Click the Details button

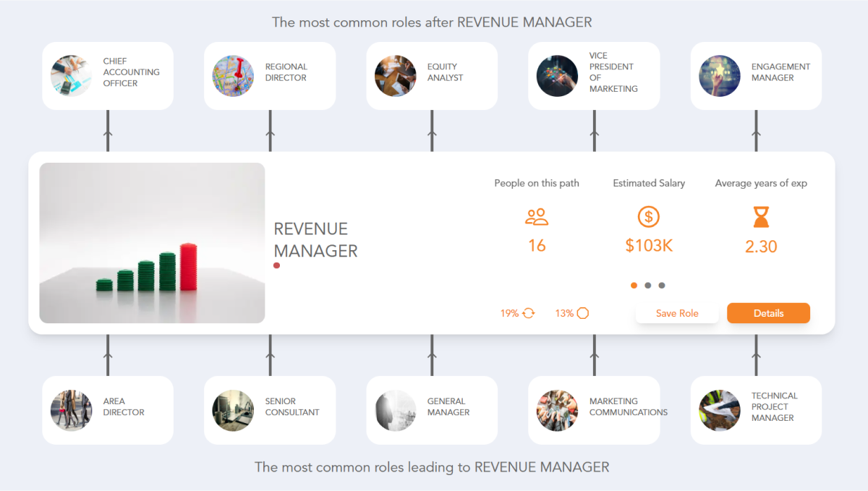pos(768,313)
